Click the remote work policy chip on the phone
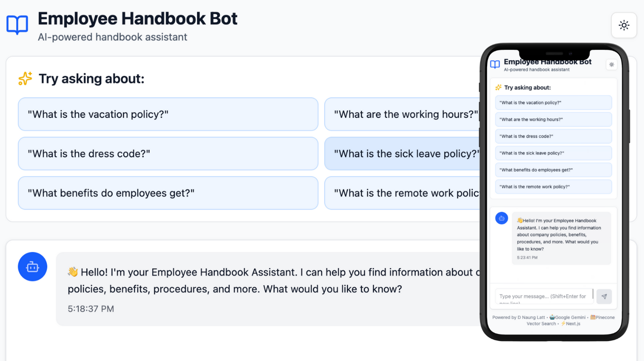The width and height of the screenshot is (644, 361). [x=553, y=186]
